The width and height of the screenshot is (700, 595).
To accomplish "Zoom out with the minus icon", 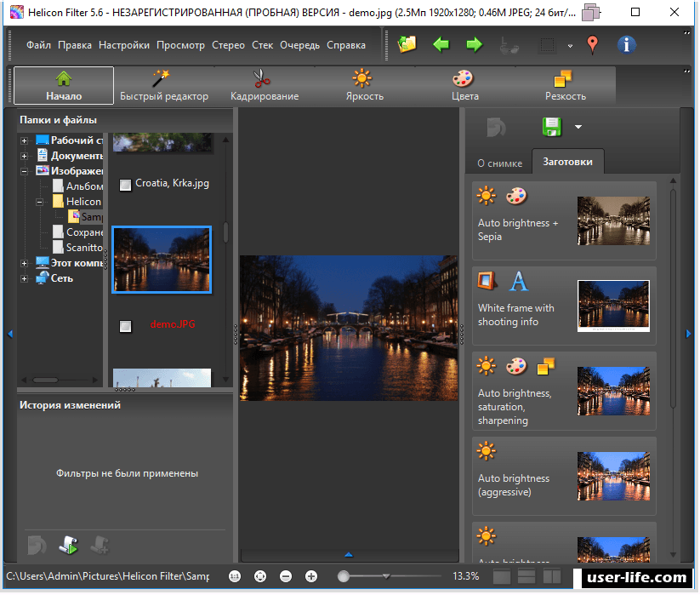I will [286, 576].
